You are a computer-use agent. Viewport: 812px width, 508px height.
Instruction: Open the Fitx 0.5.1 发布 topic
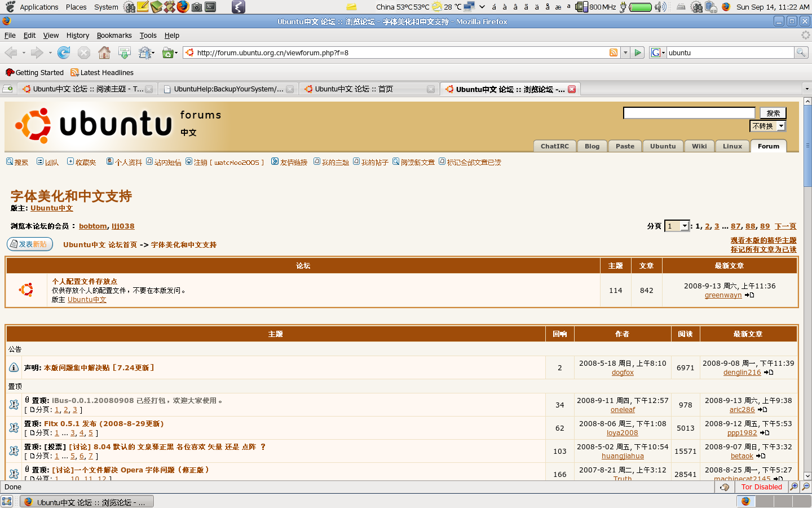point(104,423)
